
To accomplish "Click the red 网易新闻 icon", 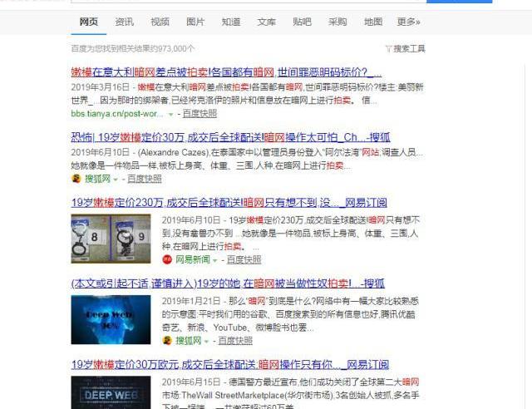I will (x=167, y=259).
